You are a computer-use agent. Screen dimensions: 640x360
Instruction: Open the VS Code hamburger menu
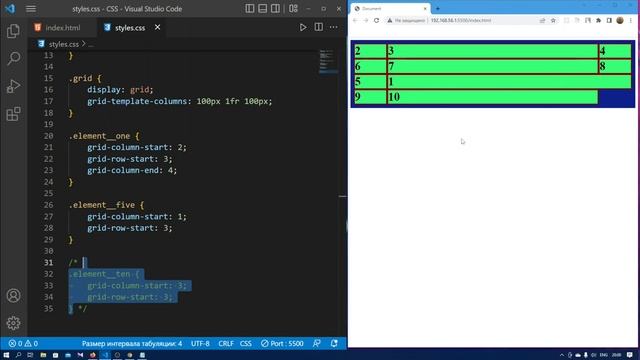tap(31, 9)
